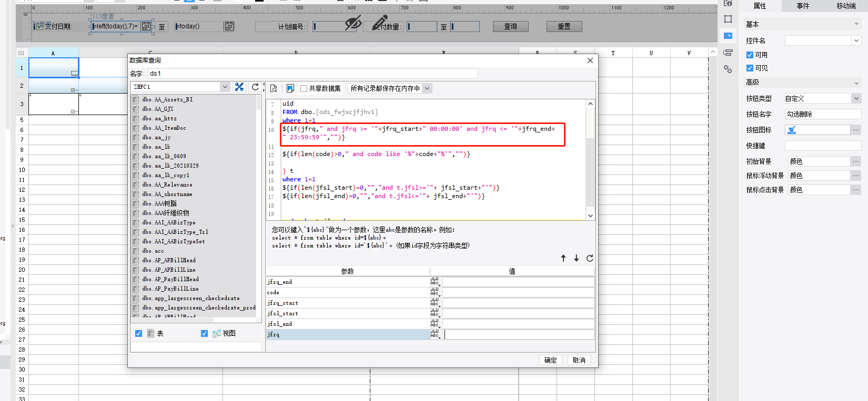Close the 数据库查询 dialog
The image size is (868, 401).
[590, 60]
